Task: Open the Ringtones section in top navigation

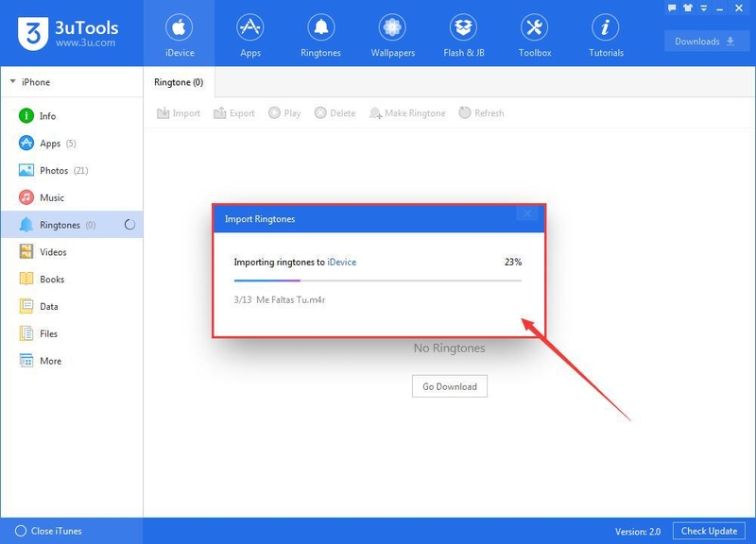Action: click(320, 34)
